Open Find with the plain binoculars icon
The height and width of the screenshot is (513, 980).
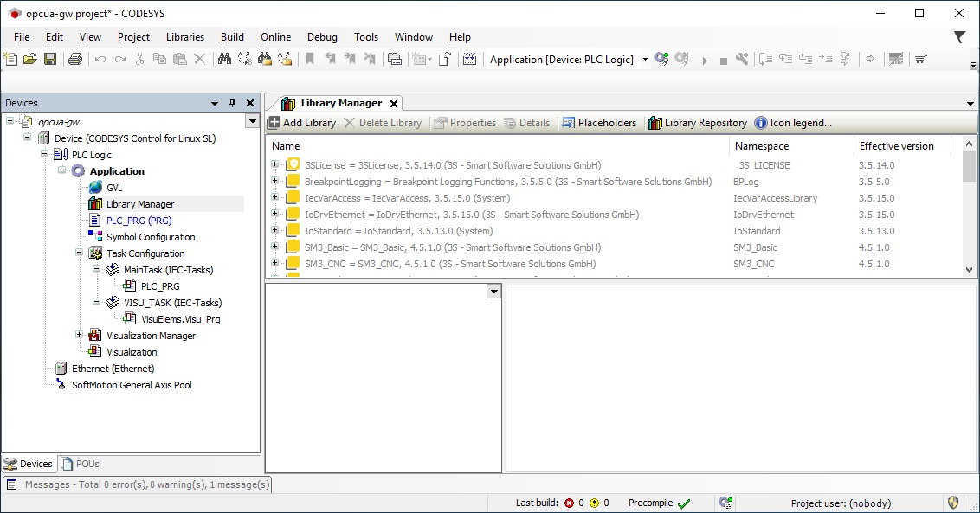pos(224,60)
